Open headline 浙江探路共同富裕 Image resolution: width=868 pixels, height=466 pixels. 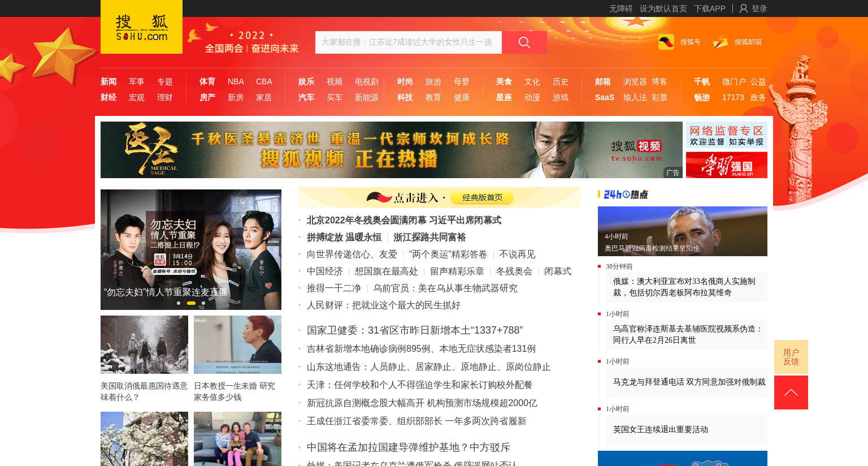(429, 237)
